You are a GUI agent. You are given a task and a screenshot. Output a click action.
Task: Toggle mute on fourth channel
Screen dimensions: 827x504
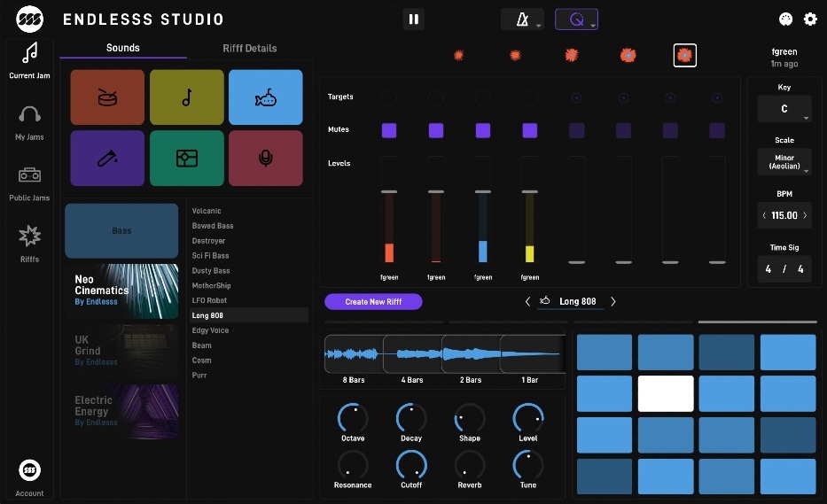[x=529, y=130]
